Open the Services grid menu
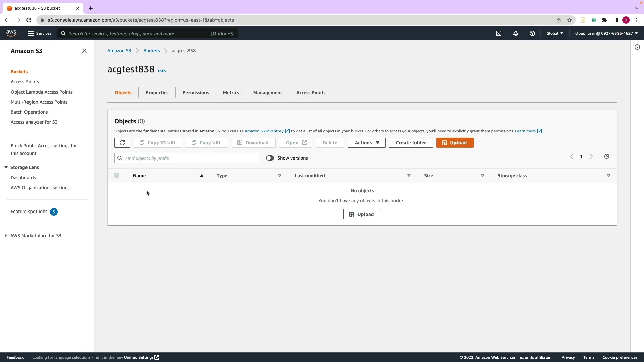Screen dimensions: 644x362 coord(40,33)
